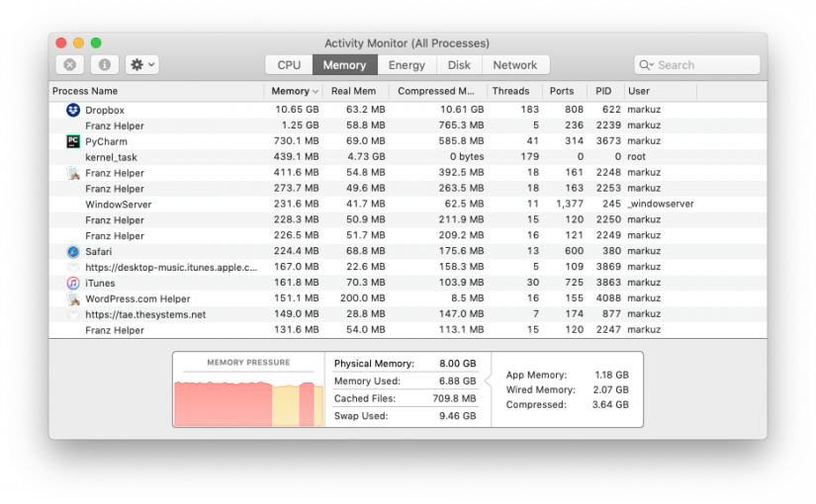This screenshot has width=816, height=504.
Task: Click Physical Memory 8.00 GB value
Action: coord(457,364)
